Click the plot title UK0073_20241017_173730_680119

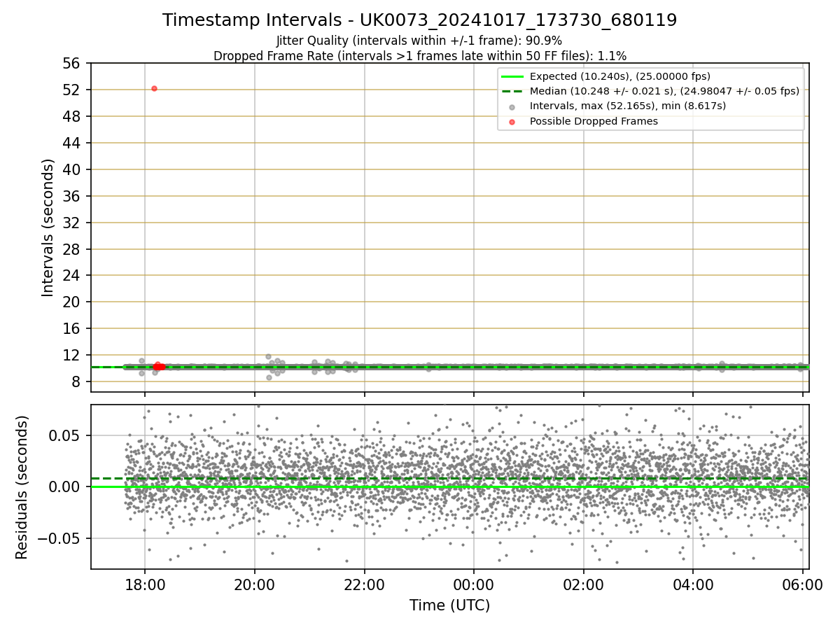(419, 20)
